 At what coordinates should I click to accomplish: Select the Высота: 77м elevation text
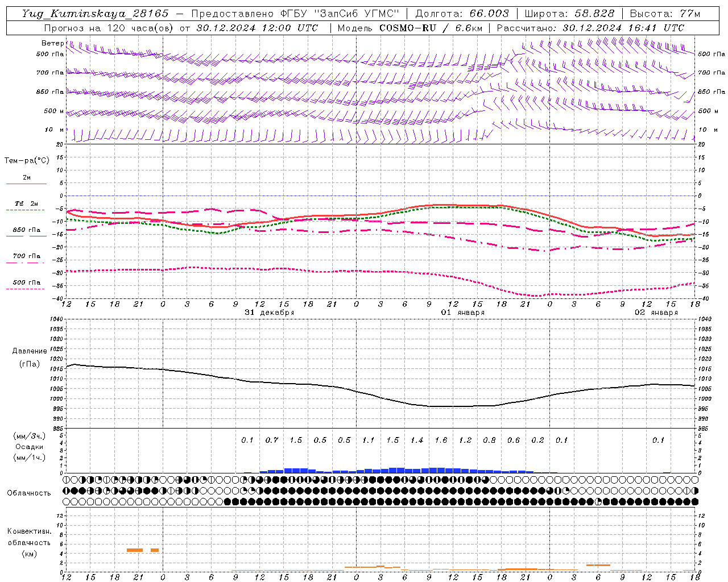(x=665, y=14)
